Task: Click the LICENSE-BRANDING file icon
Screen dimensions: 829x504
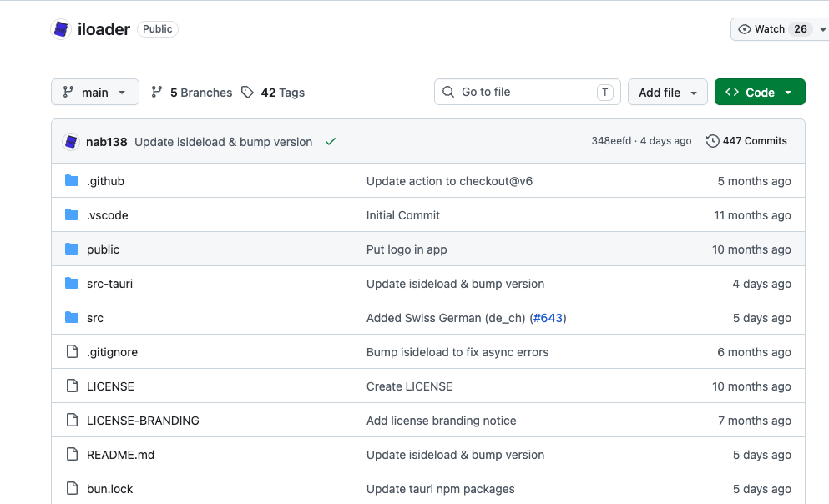Action: 73,420
